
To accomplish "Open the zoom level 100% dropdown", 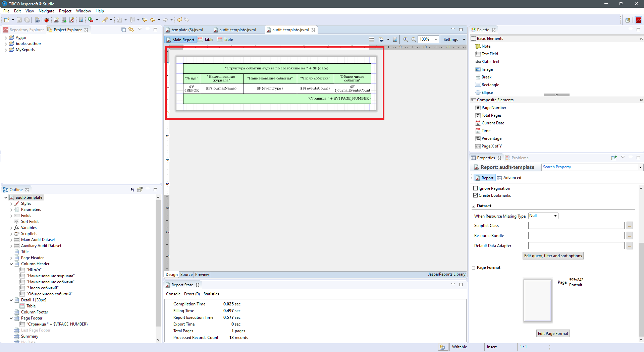I will [436, 40].
